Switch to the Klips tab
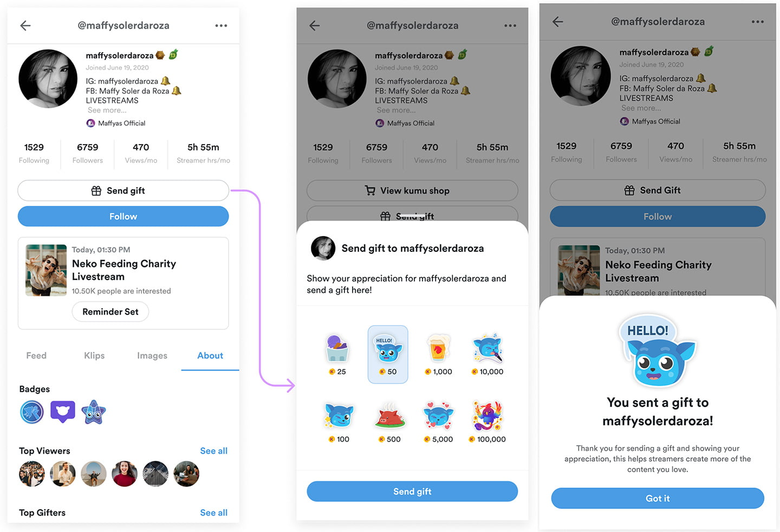780x532 pixels. (x=94, y=355)
